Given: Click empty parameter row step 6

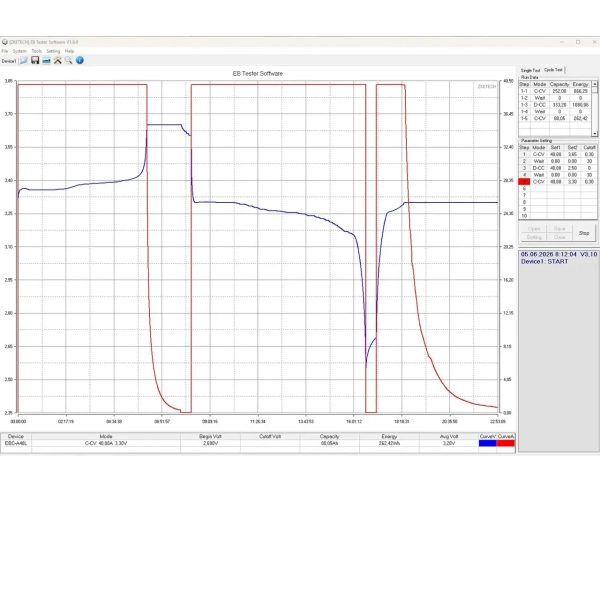Looking at the screenshot, I should [x=558, y=189].
